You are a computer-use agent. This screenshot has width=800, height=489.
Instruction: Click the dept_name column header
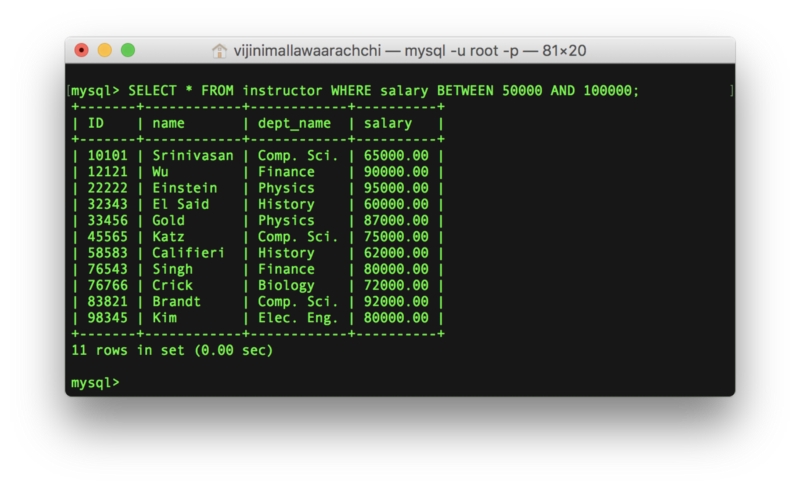coord(294,123)
